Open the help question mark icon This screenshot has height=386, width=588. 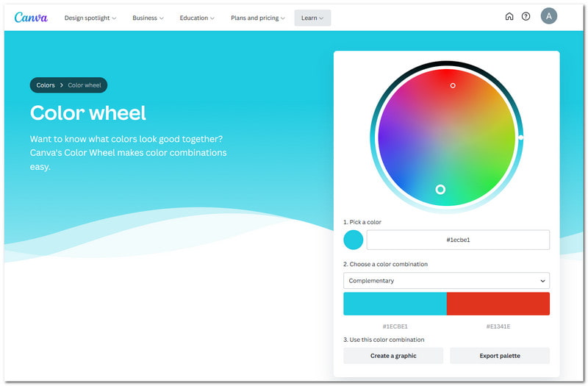click(526, 16)
